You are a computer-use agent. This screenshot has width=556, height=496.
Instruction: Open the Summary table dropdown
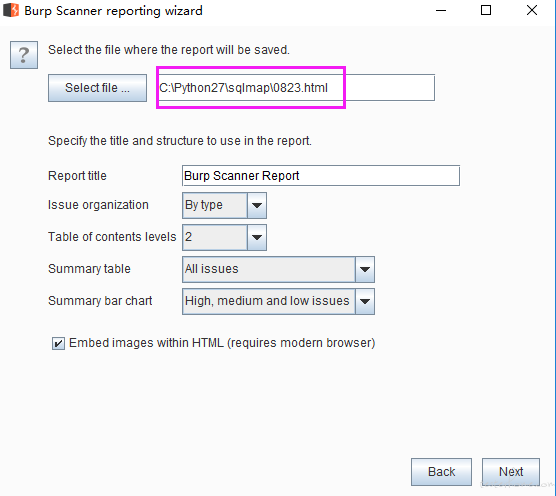(x=278, y=269)
